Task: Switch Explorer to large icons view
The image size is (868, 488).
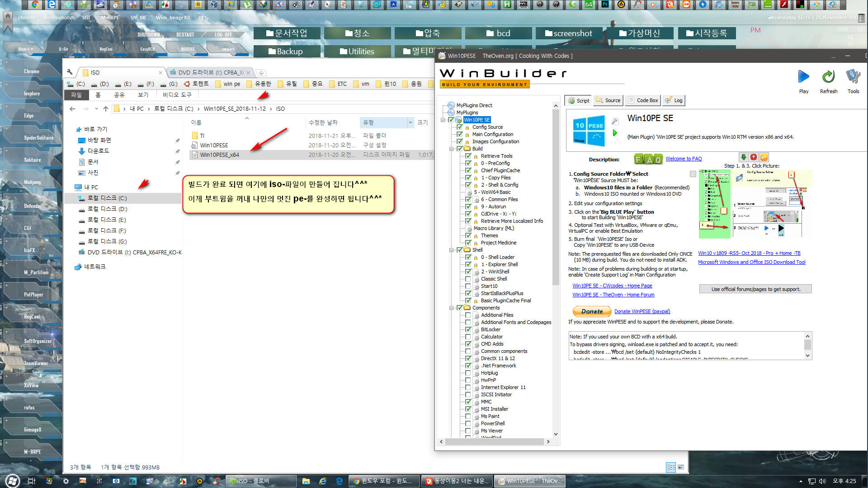Action: [x=681, y=467]
